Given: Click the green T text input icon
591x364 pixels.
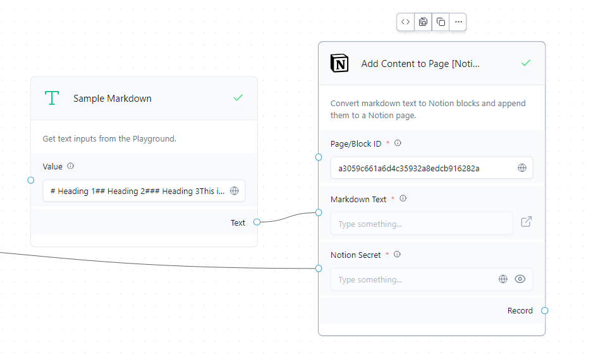Looking at the screenshot, I should [51, 98].
